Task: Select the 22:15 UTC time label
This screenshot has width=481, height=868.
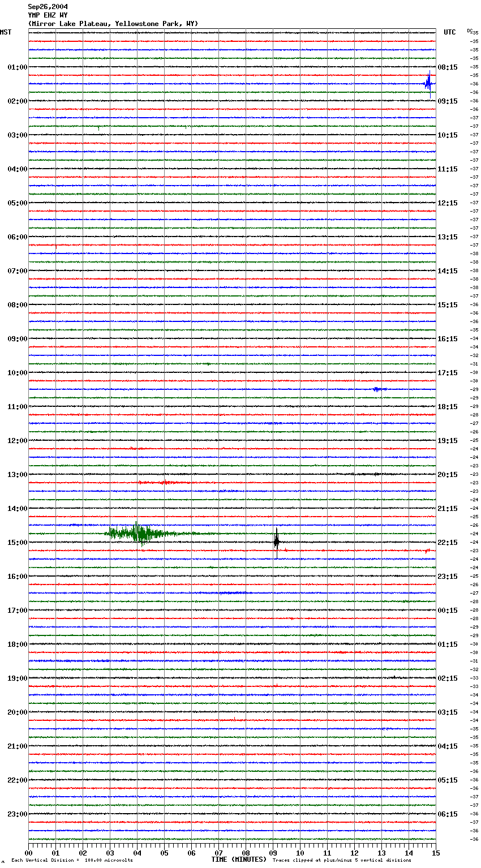Action: (448, 543)
